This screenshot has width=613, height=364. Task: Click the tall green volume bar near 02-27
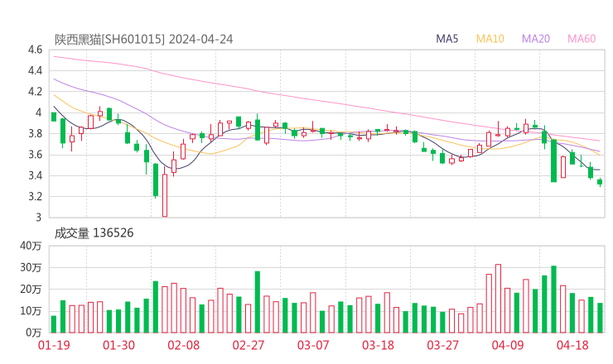coord(258,302)
